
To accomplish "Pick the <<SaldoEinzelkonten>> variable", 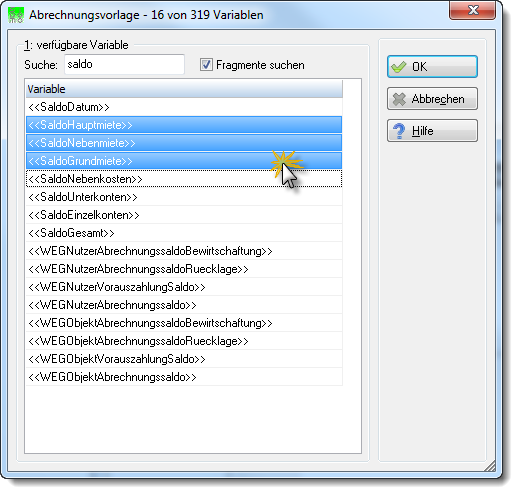I will tap(184, 215).
